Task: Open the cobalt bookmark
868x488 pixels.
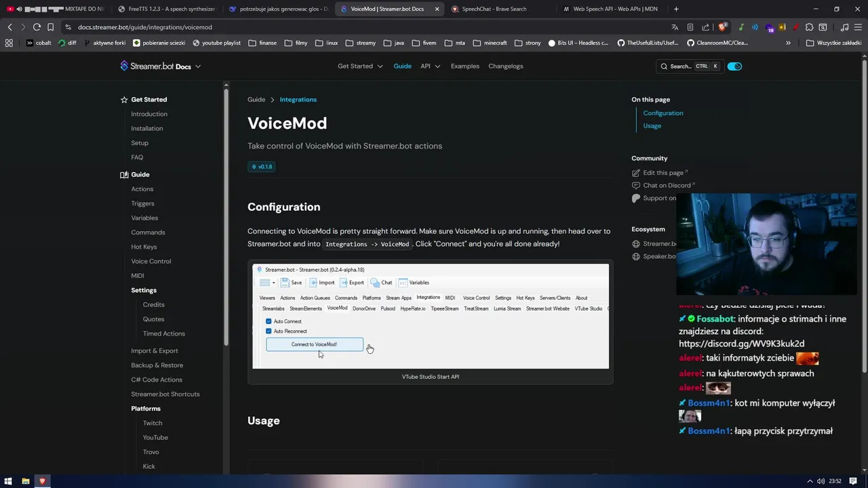Action: coord(39,43)
